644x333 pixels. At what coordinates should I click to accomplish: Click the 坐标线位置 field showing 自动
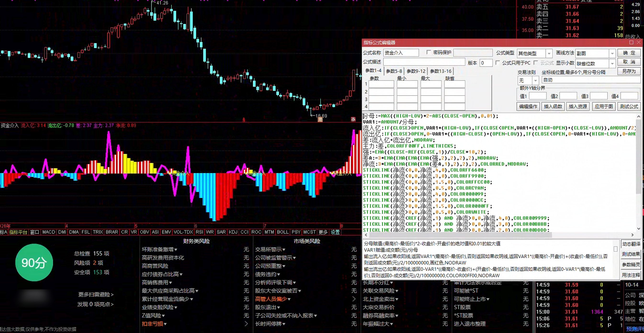(591, 80)
